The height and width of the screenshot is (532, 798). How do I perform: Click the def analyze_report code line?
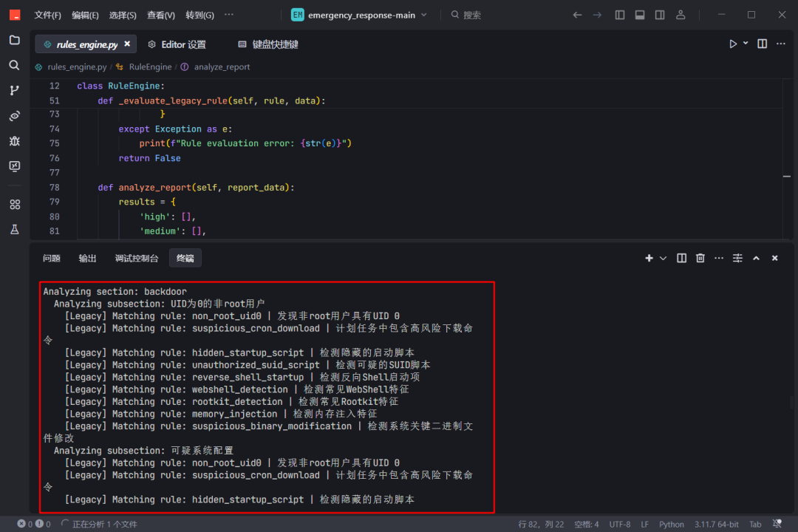click(196, 188)
